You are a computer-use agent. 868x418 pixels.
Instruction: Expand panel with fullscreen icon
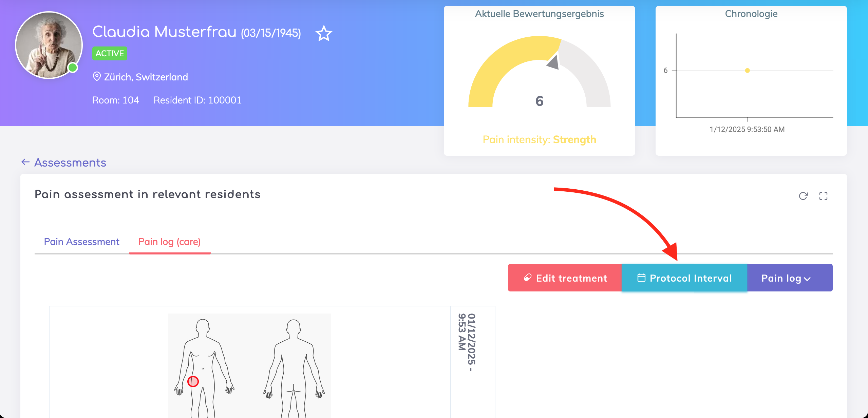[823, 196]
